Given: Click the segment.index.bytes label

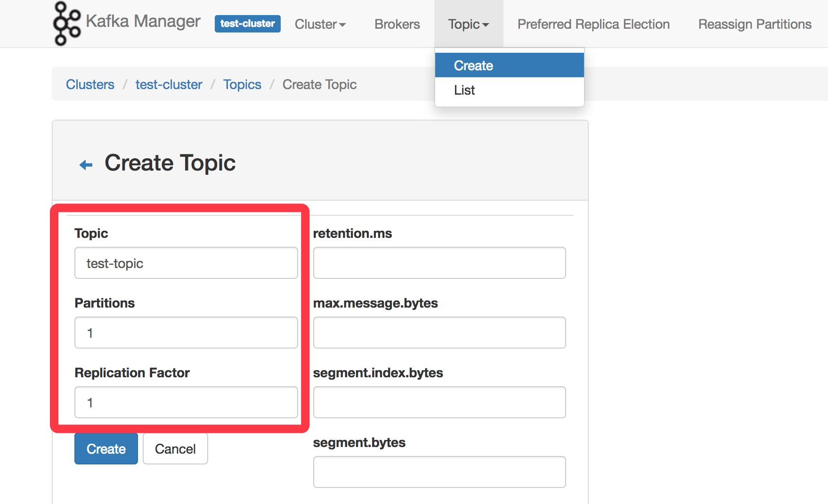Looking at the screenshot, I should [x=378, y=373].
